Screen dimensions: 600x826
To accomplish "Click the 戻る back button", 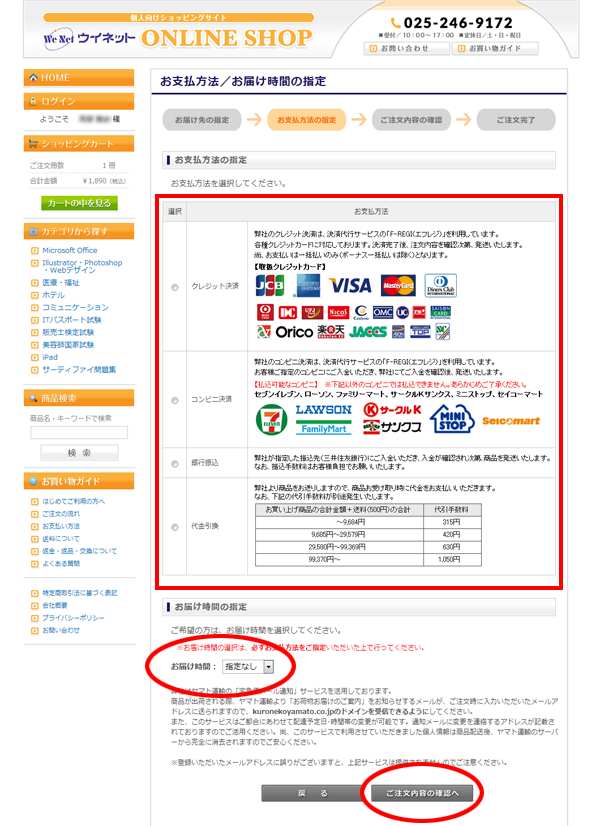I will pos(313,793).
